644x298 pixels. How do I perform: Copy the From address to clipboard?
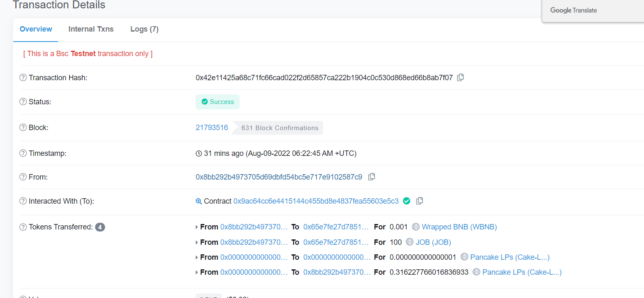coord(372,177)
